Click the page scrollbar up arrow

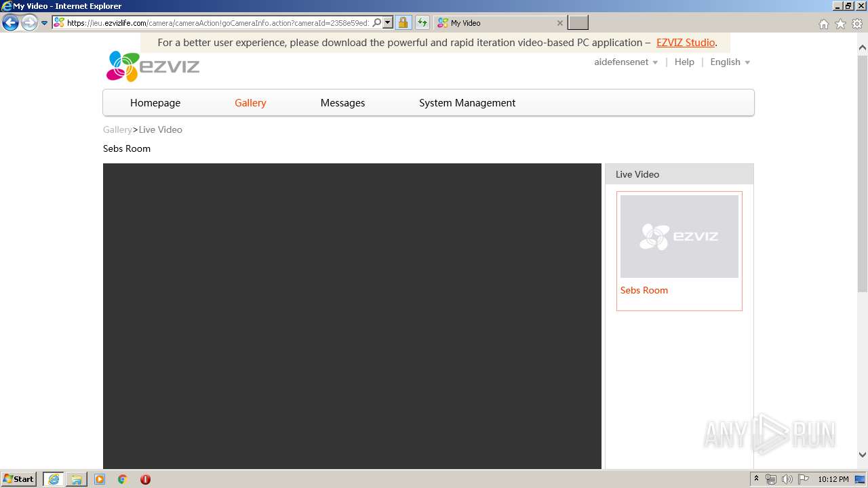coord(863,48)
